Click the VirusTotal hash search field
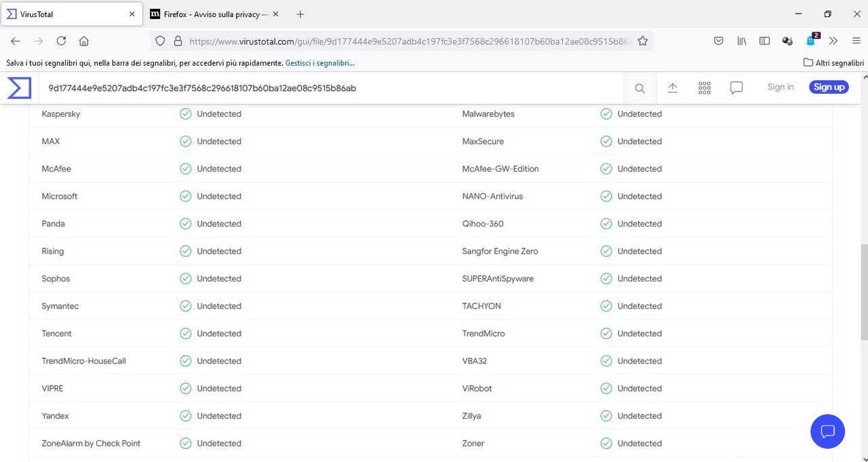The height and width of the screenshot is (462, 868). click(332, 88)
